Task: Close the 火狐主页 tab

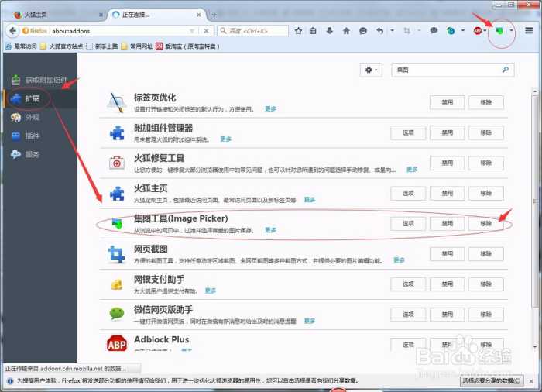Action: click(101, 15)
